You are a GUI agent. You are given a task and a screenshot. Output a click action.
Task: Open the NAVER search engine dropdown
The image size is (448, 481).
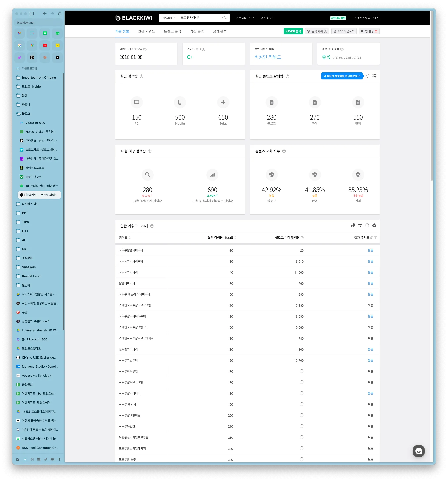tap(170, 18)
